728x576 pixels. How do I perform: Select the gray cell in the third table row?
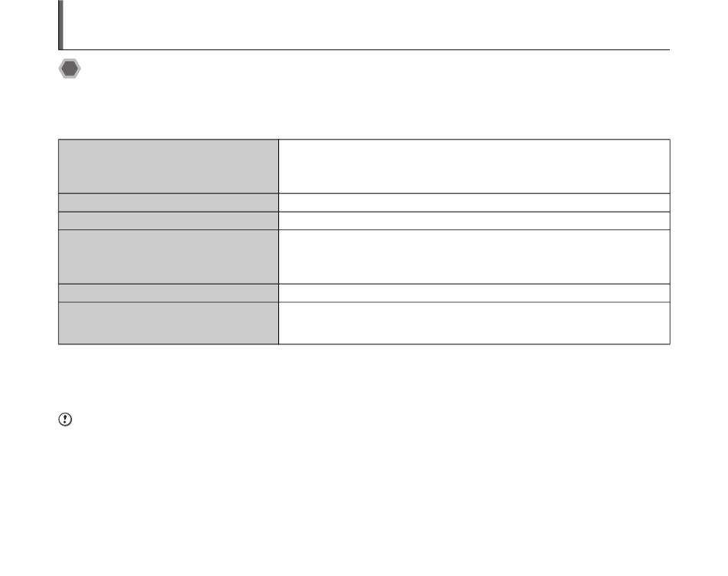coord(169,221)
